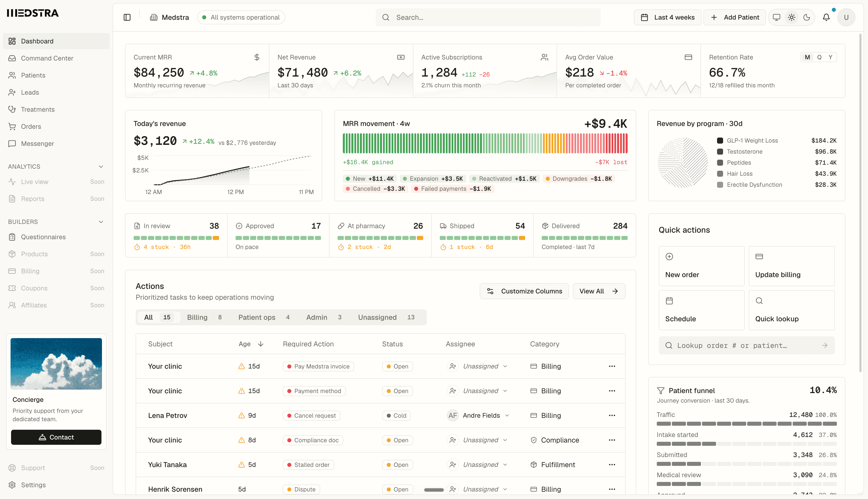The width and height of the screenshot is (868, 499).
Task: Go to Patients page
Action: point(56,75)
